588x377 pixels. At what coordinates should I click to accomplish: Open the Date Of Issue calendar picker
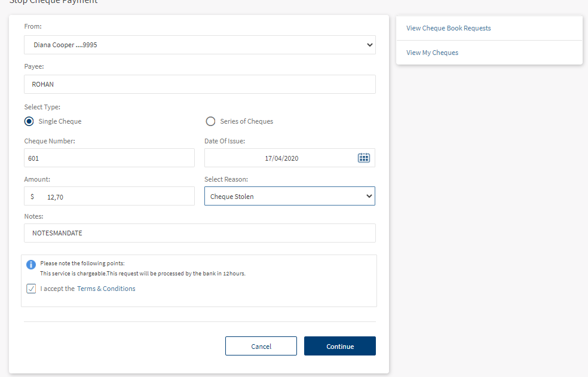[x=363, y=158]
